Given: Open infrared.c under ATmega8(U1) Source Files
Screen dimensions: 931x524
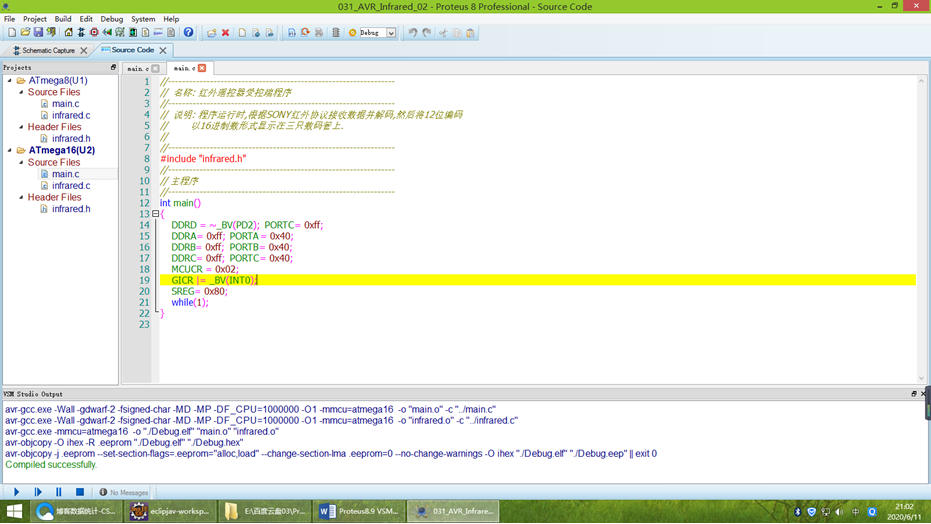Looking at the screenshot, I should coord(71,116).
